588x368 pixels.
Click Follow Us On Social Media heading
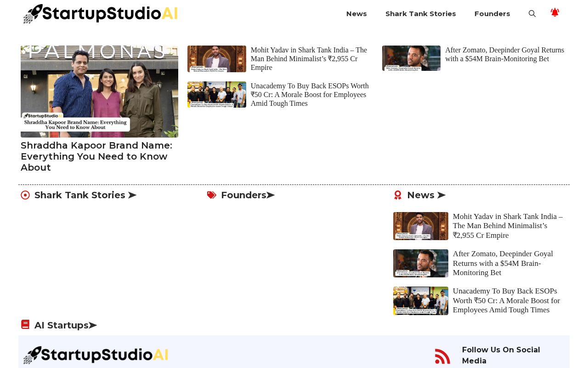click(501, 355)
